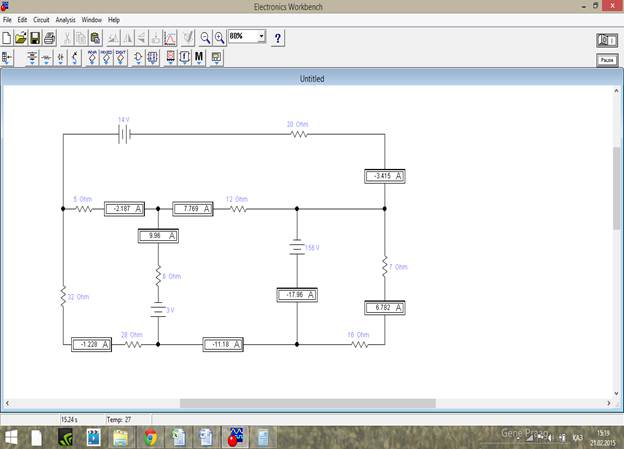Select the 12 Ohm resistor
The image size is (624, 449).
[x=238, y=209]
